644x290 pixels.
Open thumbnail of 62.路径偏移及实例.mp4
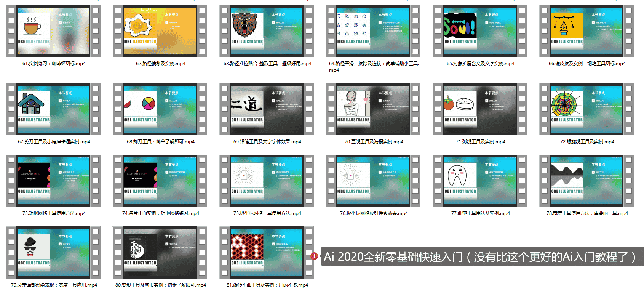click(x=160, y=31)
